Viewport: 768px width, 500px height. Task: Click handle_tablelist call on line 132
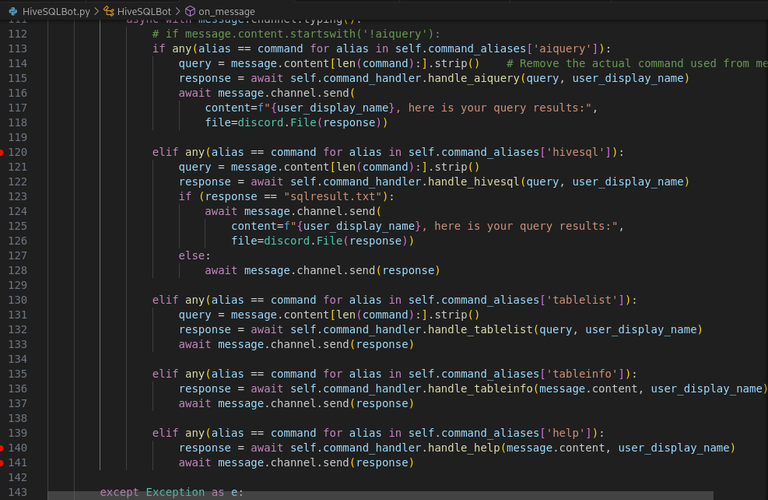pyautogui.click(x=480, y=330)
